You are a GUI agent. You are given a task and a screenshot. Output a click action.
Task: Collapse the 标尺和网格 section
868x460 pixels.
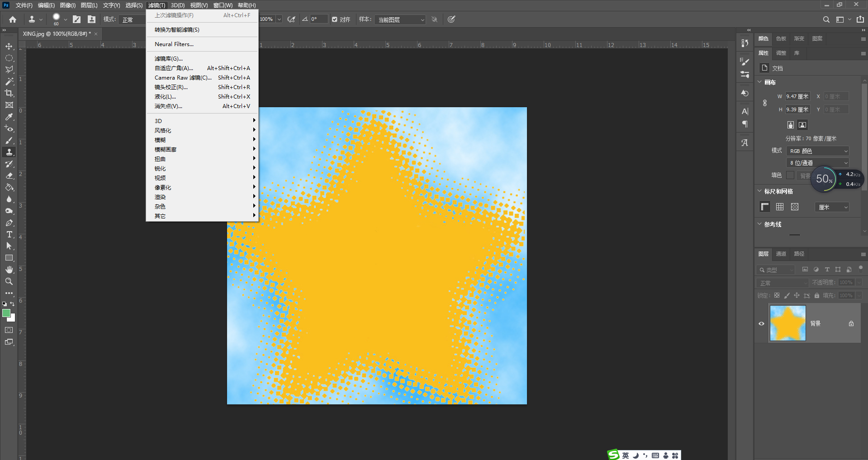tap(760, 191)
